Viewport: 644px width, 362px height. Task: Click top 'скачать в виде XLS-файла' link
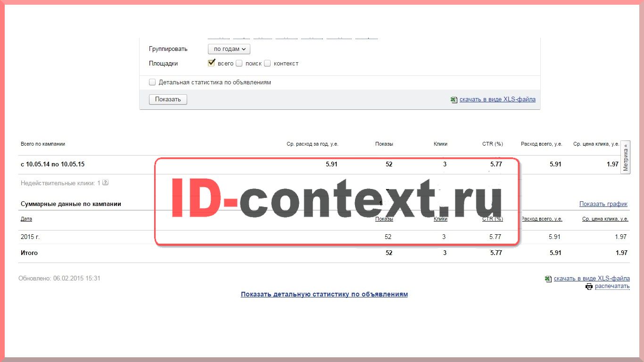[497, 99]
